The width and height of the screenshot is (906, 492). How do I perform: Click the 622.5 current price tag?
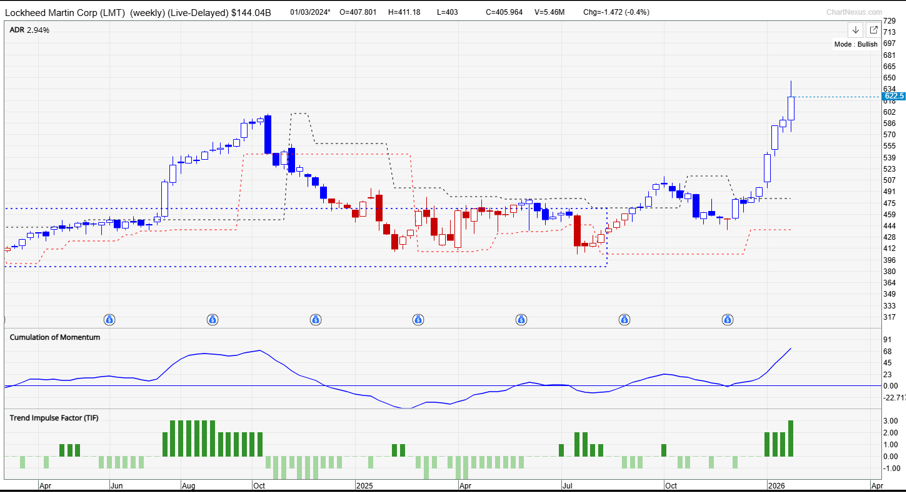(894, 96)
